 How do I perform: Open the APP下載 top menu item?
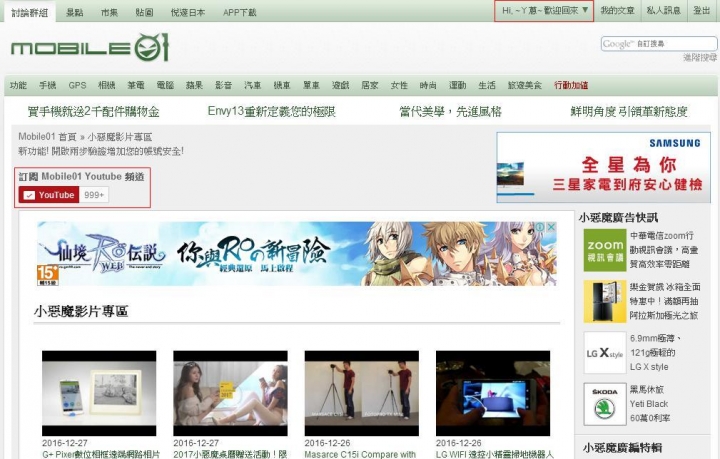point(239,12)
